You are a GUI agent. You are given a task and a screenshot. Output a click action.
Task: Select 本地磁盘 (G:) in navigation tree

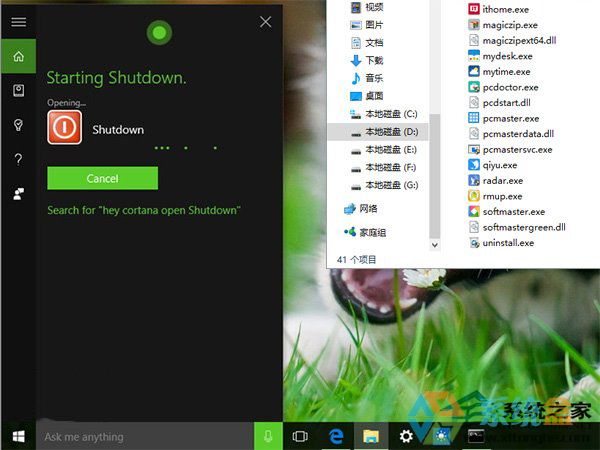click(384, 185)
